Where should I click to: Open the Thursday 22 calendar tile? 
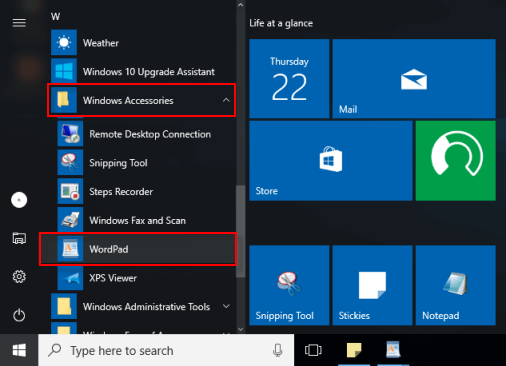[x=289, y=79]
